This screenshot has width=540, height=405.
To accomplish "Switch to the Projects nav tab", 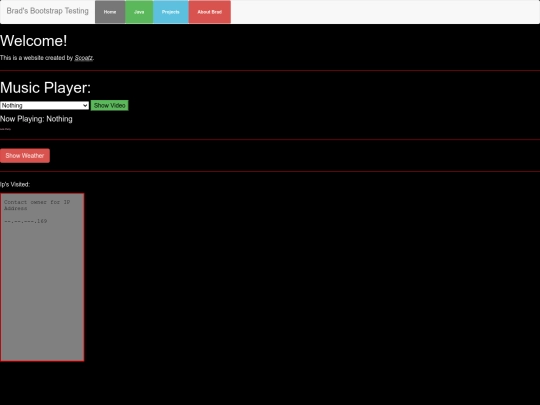I will pos(171,12).
